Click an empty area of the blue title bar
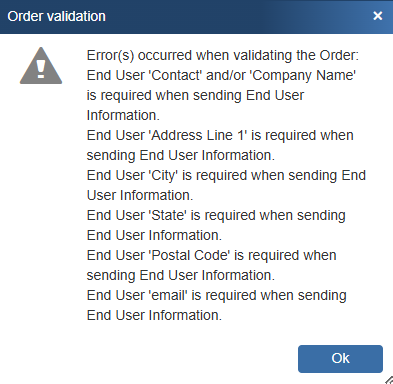The height and width of the screenshot is (384, 393). click(233, 16)
